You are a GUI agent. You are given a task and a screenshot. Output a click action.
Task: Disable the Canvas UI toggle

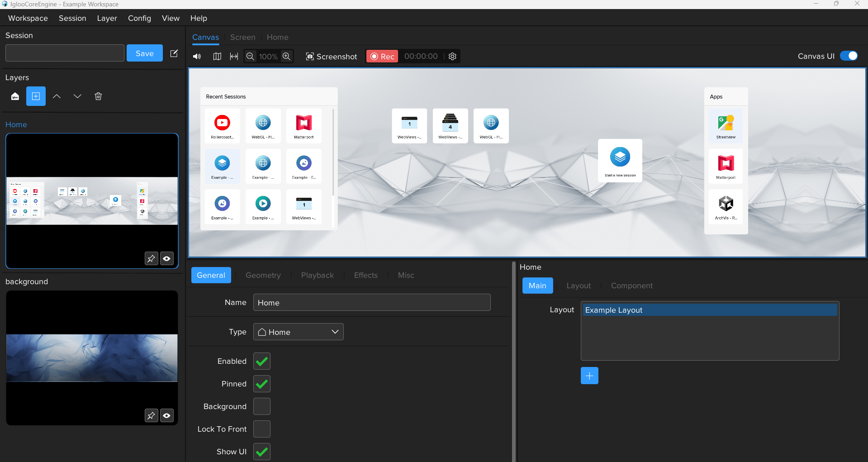[849, 56]
